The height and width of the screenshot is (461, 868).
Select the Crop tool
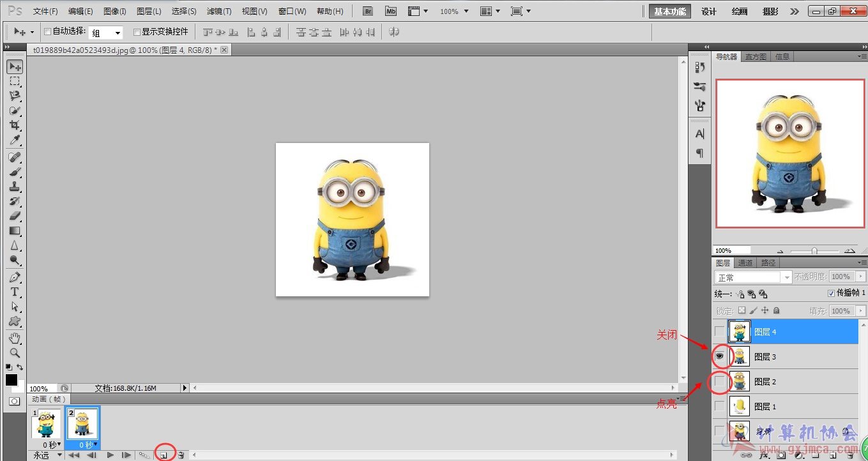click(x=15, y=125)
